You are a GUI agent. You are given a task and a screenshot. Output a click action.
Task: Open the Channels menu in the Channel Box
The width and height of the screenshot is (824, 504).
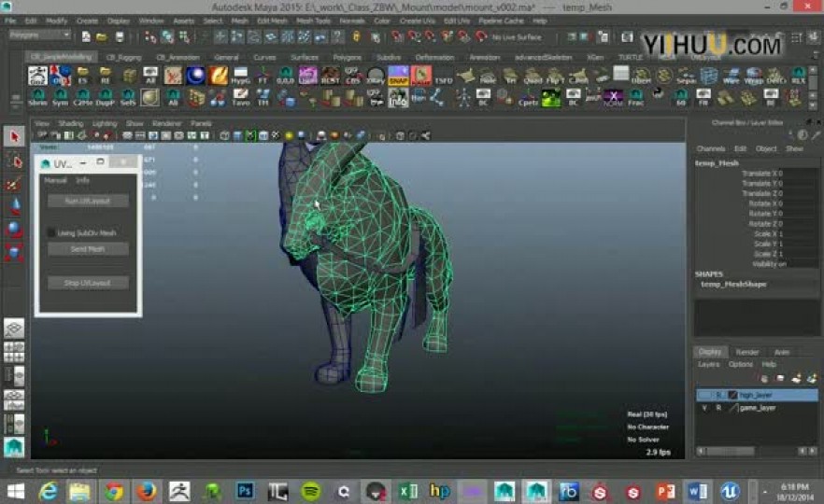[x=710, y=149]
